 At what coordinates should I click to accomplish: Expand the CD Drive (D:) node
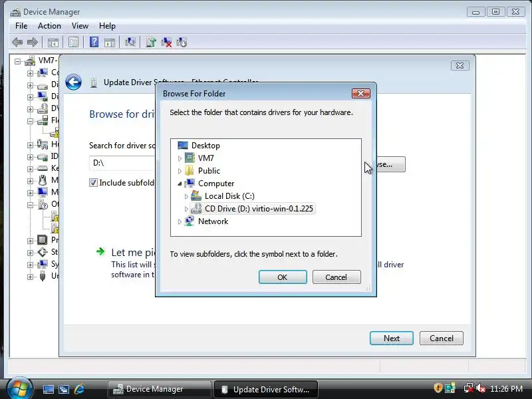186,209
